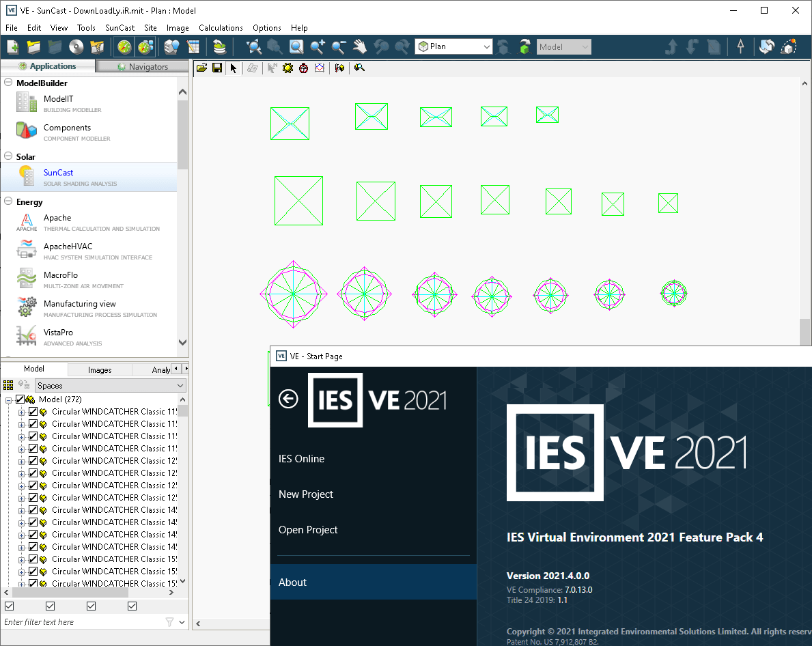Open the MacroFlo application

pyautogui.click(x=88, y=279)
